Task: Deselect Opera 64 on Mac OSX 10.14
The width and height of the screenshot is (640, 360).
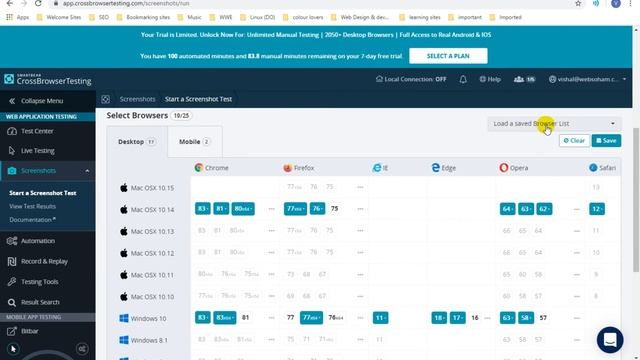Action: (x=507, y=209)
